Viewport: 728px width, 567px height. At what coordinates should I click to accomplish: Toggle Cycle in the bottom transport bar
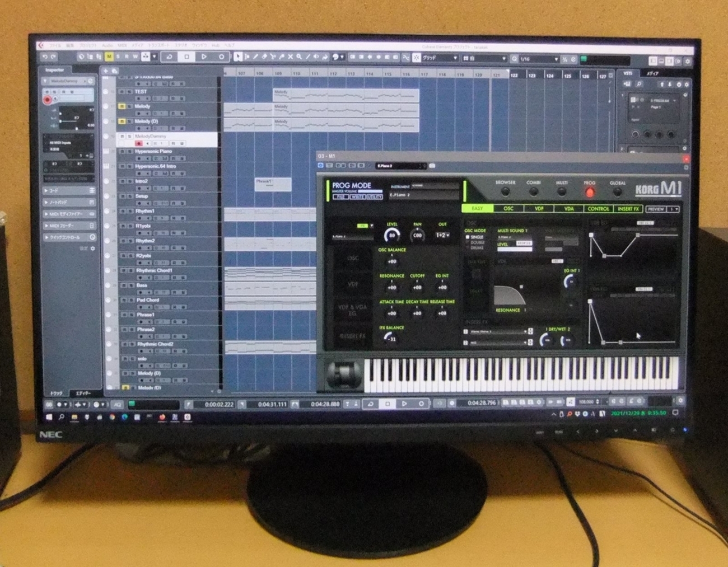(370, 404)
